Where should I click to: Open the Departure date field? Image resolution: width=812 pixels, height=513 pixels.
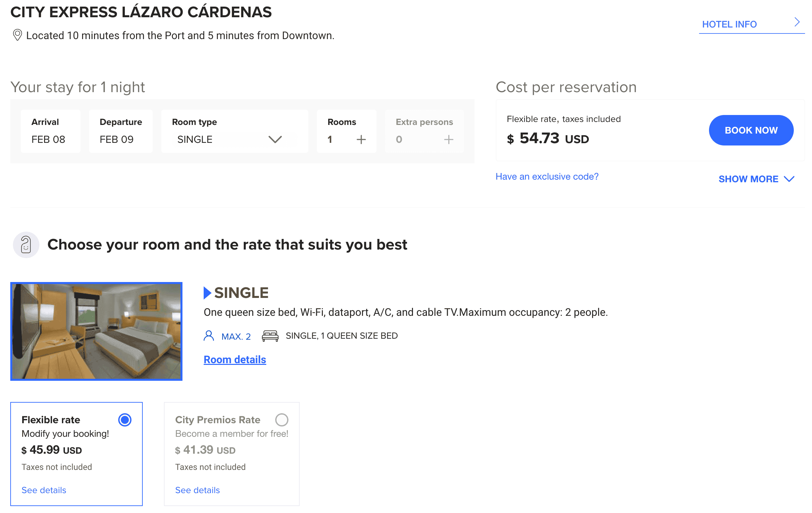pyautogui.click(x=121, y=131)
